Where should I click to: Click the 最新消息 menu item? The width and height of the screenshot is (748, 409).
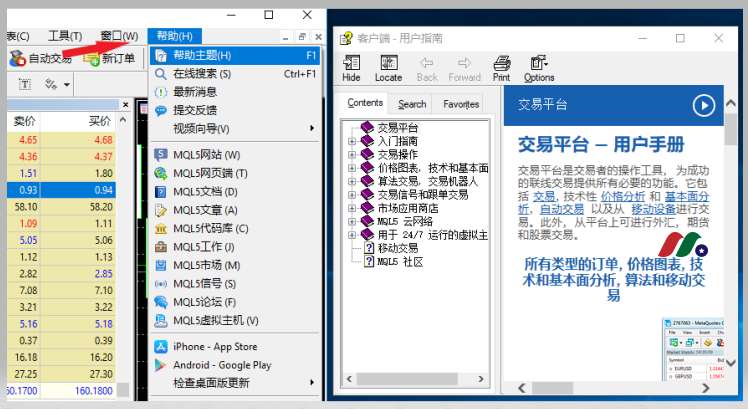pyautogui.click(x=235, y=92)
